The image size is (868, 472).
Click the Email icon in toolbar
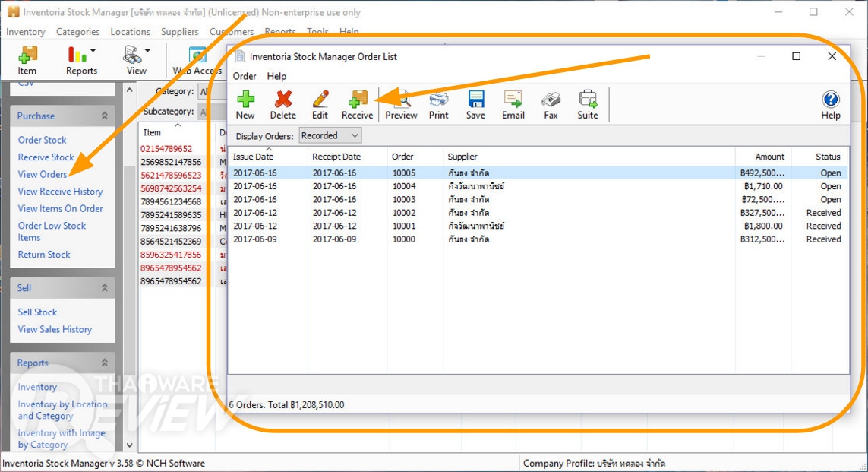coord(513,105)
